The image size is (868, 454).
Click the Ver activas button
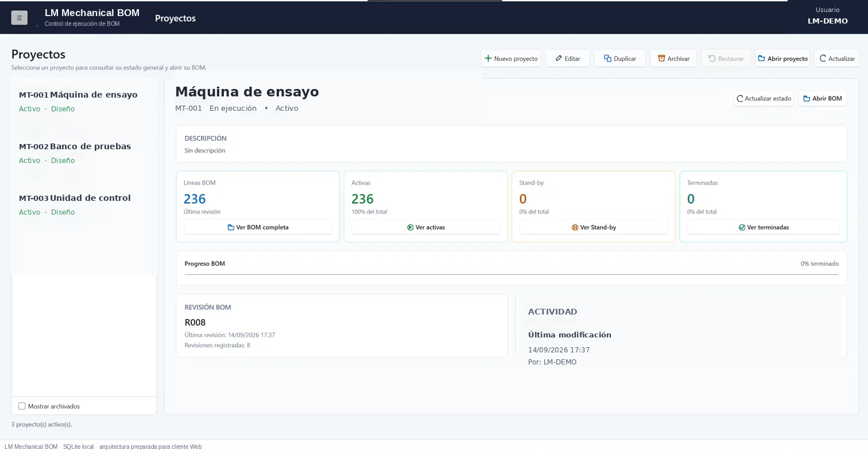tap(425, 227)
